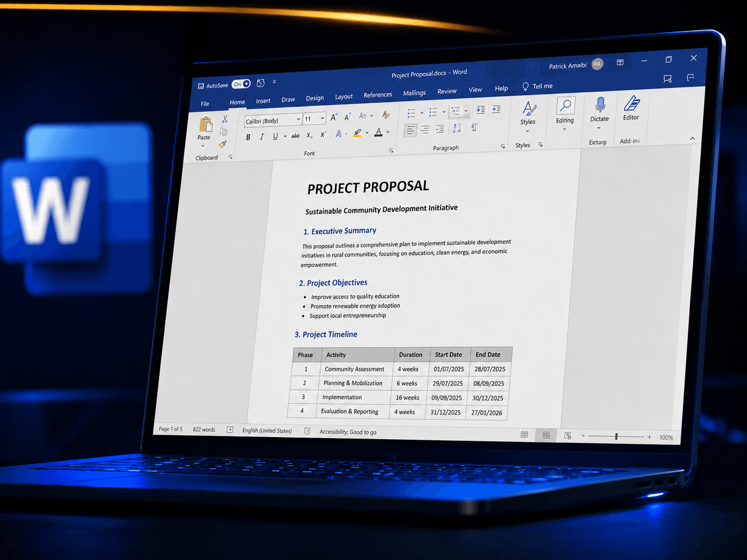Toggle strikethrough text formatting
747x560 pixels.
click(295, 136)
